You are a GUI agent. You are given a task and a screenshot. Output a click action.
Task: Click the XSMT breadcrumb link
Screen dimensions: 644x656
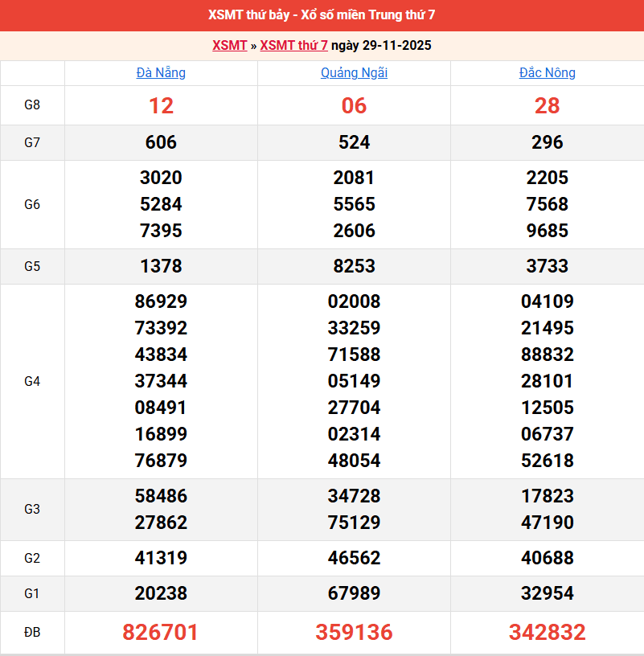(x=229, y=45)
